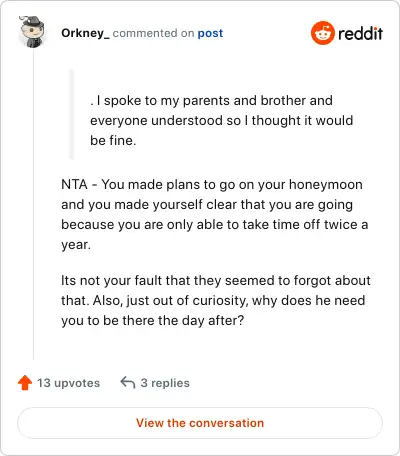The height and width of the screenshot is (456, 400).
Task: Click the paragraph starting "Its not your fault"
Action: pos(216,300)
